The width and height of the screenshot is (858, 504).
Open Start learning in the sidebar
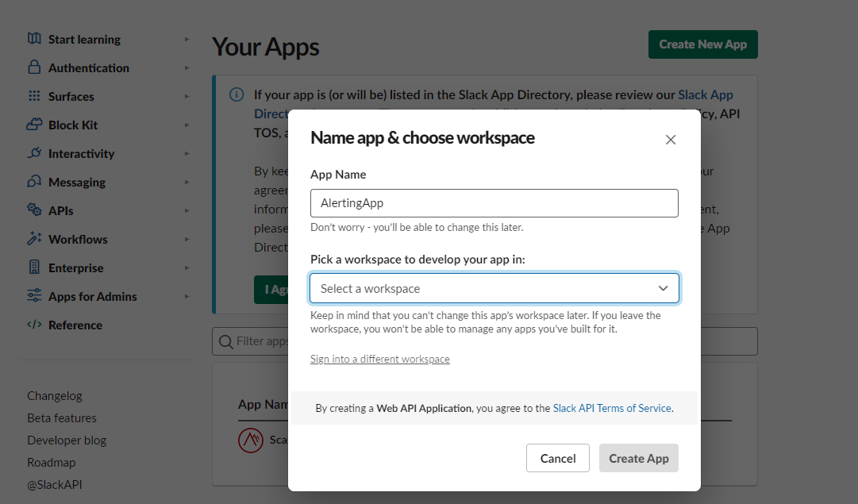84,40
